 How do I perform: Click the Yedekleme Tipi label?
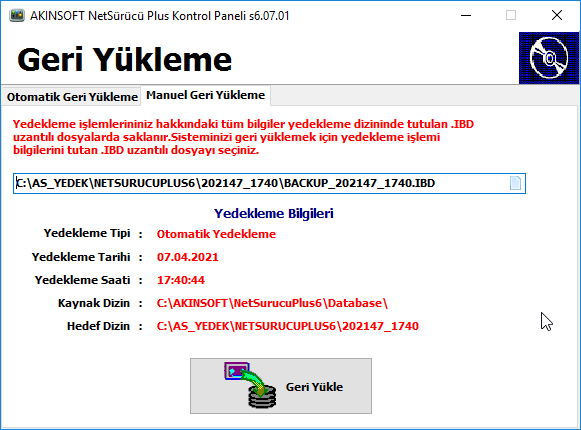coord(87,233)
